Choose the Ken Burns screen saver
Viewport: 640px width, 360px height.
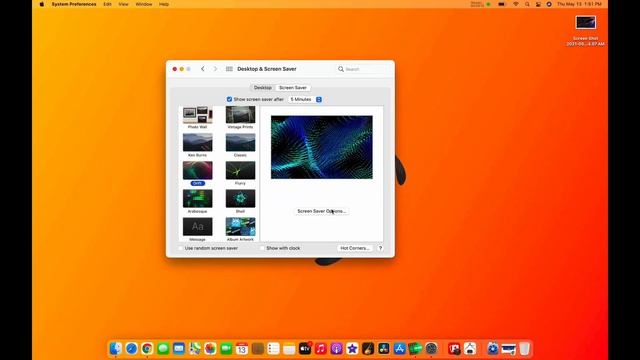(198, 142)
